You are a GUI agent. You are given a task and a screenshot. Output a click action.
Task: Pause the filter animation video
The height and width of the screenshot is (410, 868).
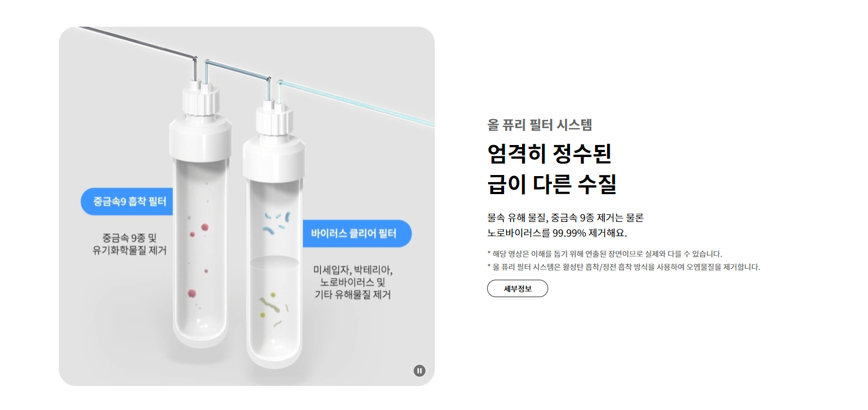pyautogui.click(x=419, y=371)
